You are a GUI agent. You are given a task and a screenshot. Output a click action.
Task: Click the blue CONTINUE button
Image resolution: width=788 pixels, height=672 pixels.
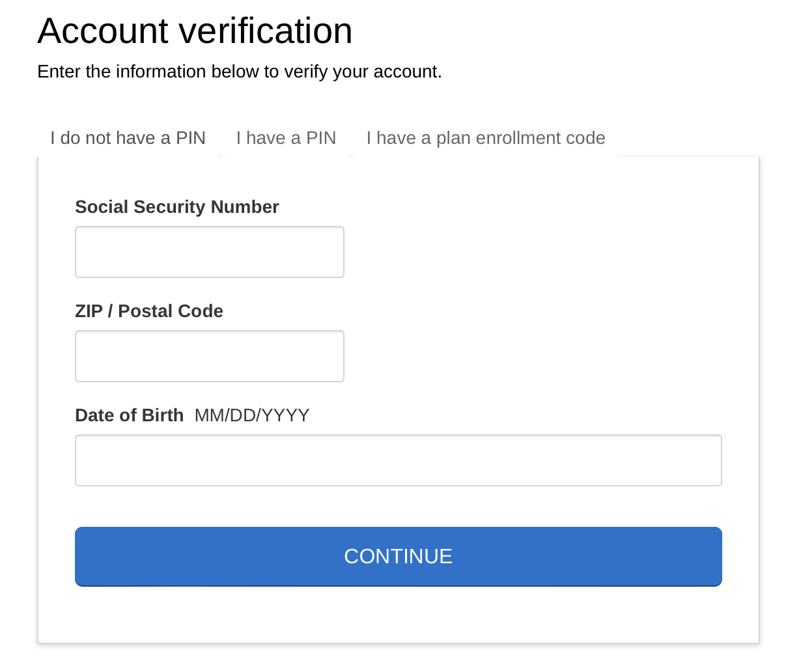(399, 557)
